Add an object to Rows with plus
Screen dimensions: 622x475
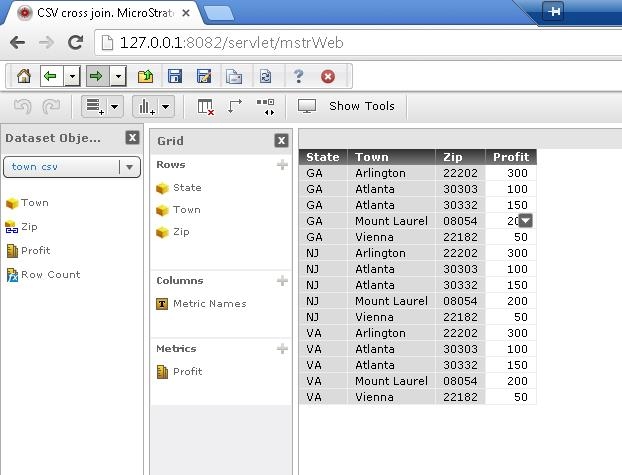[x=282, y=165]
